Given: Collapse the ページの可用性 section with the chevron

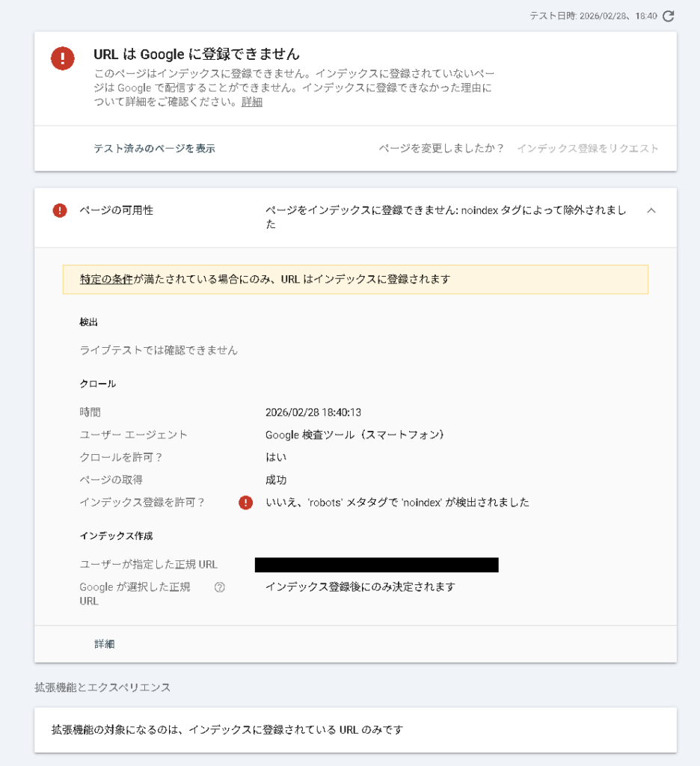Looking at the screenshot, I should click(x=651, y=211).
